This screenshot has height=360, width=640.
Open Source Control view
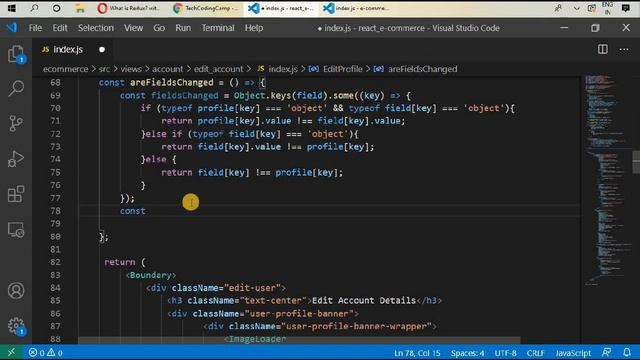click(16, 123)
